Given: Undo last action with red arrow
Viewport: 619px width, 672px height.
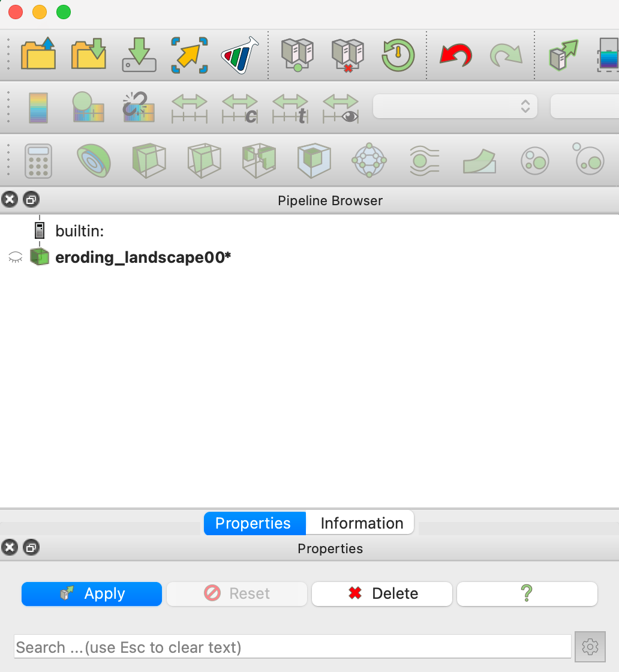Looking at the screenshot, I should (456, 55).
